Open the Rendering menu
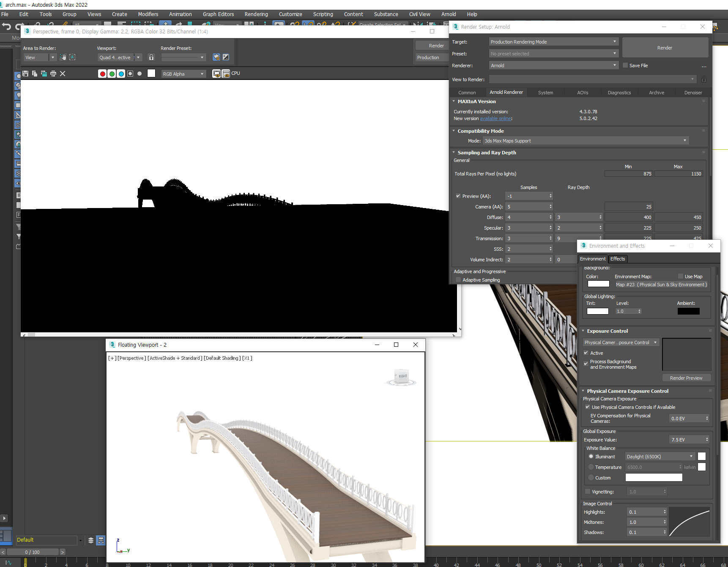The height and width of the screenshot is (567, 728). [256, 14]
